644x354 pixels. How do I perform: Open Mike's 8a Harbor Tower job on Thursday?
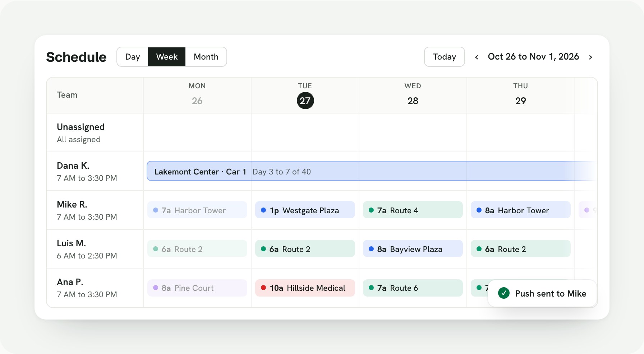[x=521, y=210]
